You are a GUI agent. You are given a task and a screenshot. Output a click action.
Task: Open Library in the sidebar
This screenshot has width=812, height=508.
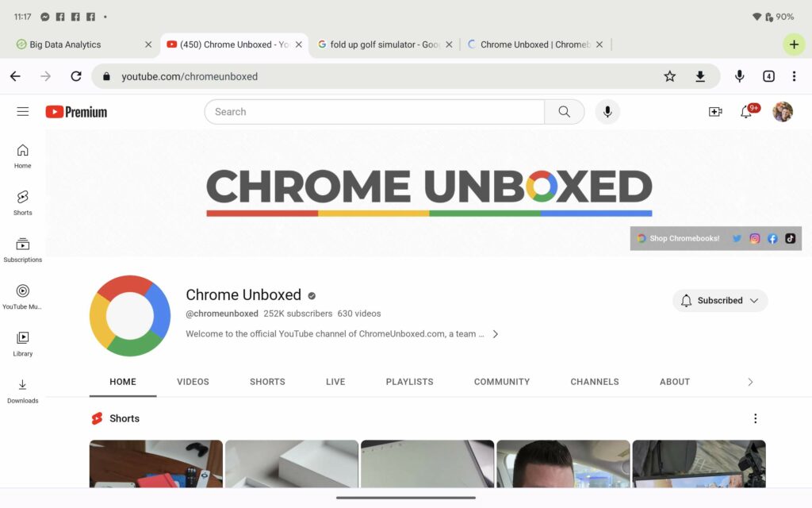pyautogui.click(x=22, y=342)
